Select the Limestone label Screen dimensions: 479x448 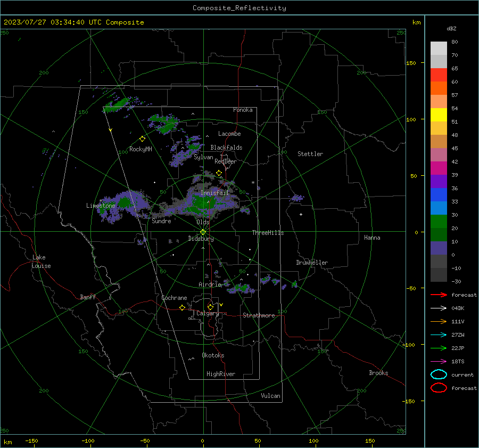[101, 206]
